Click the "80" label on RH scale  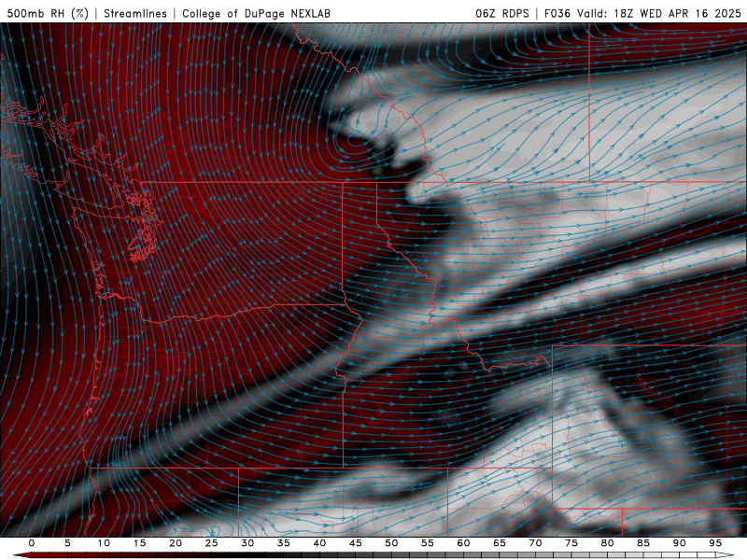point(607,543)
